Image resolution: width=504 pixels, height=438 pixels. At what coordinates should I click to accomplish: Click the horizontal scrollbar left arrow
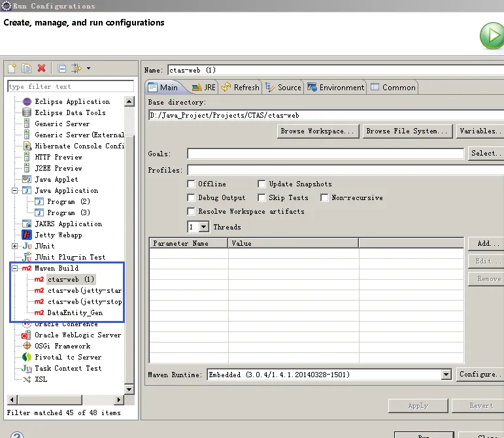[x=12, y=400]
